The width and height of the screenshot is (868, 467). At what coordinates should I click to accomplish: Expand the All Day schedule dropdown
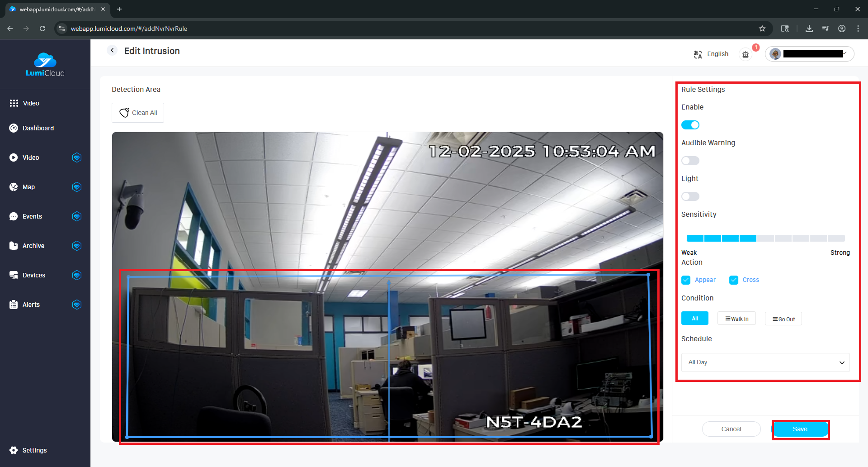coord(765,362)
